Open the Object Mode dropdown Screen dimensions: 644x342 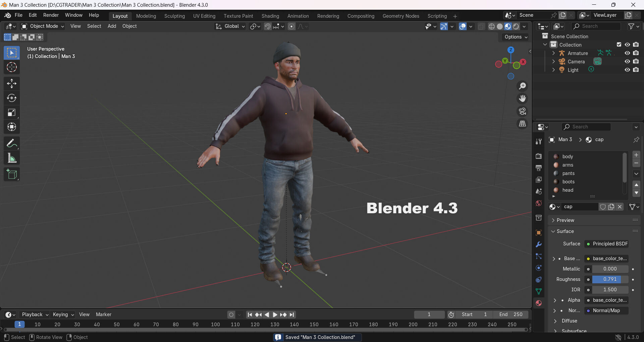(x=43, y=26)
